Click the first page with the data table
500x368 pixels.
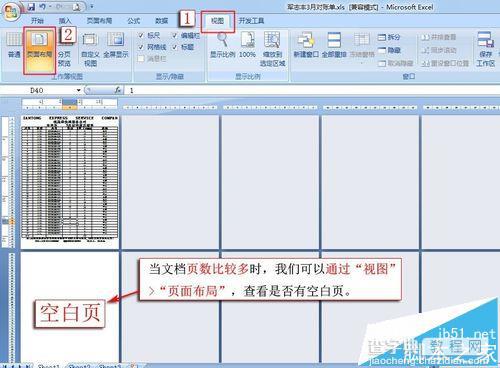pos(70,182)
